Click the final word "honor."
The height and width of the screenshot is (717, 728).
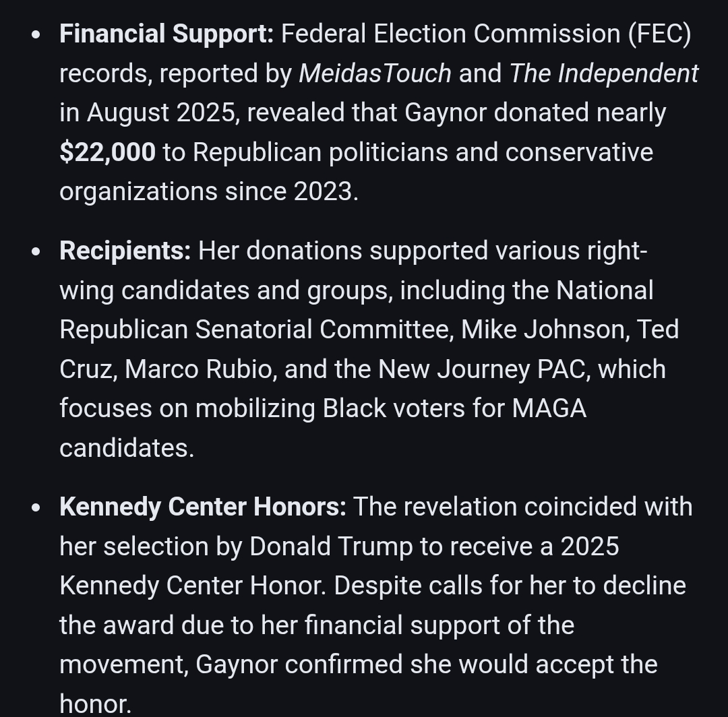pyautogui.click(x=95, y=704)
